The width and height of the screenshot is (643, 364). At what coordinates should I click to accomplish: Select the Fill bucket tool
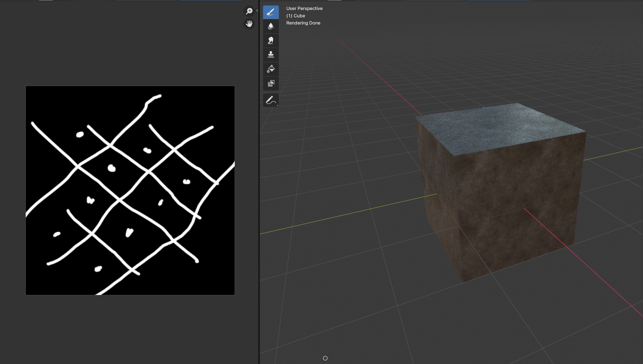[271, 69]
